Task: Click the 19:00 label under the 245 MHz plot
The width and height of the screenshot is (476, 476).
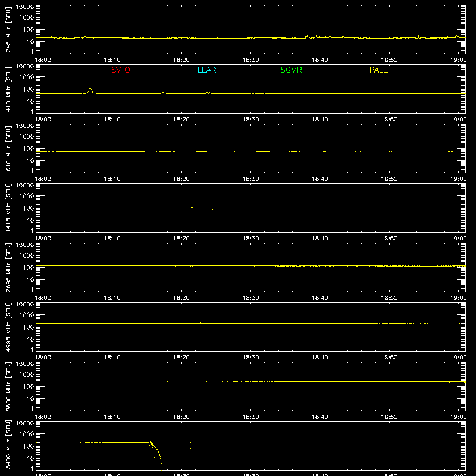Action: (x=458, y=60)
